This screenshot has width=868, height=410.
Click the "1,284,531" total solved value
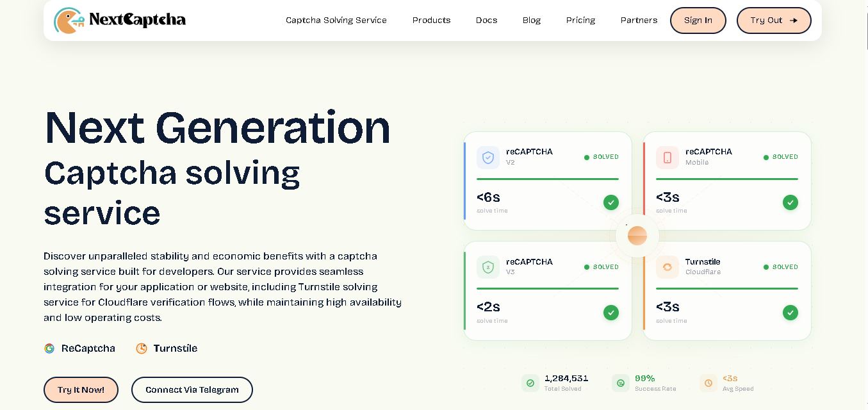click(566, 379)
